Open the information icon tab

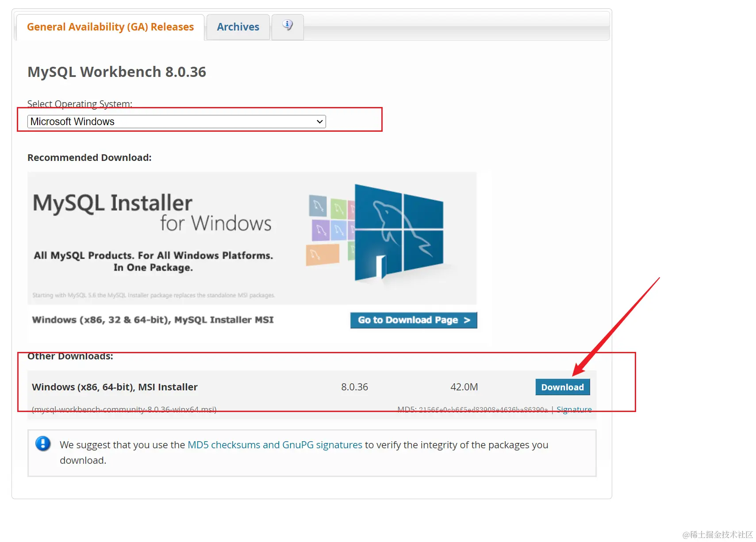click(x=288, y=26)
